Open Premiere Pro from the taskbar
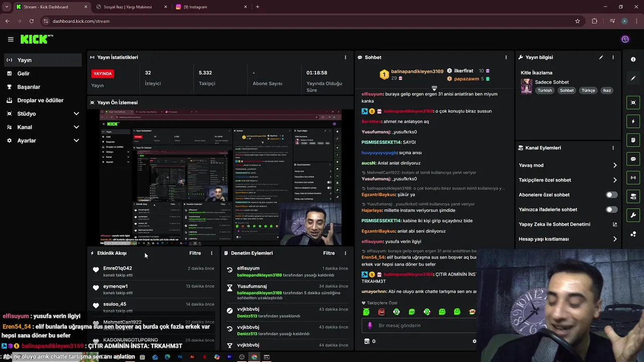Image resolution: width=644 pixels, height=362 pixels. pyautogui.click(x=229, y=357)
